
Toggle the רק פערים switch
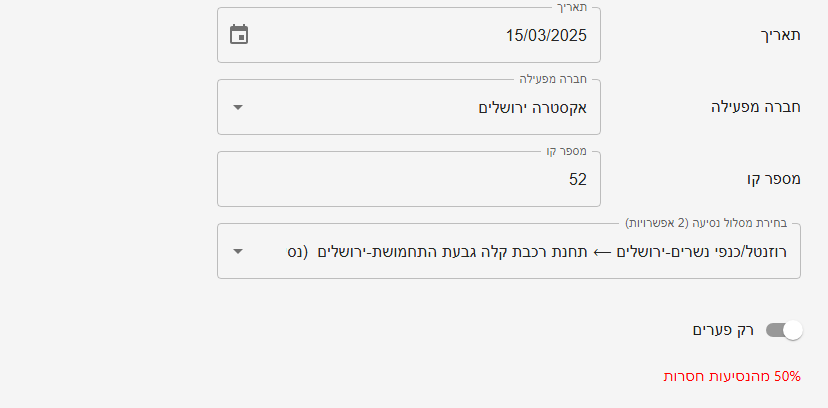pos(784,330)
